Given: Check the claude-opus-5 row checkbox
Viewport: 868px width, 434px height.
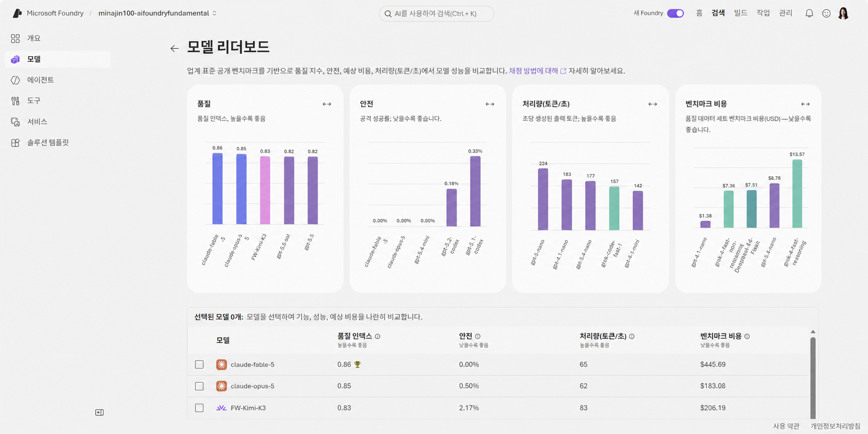Looking at the screenshot, I should point(199,386).
